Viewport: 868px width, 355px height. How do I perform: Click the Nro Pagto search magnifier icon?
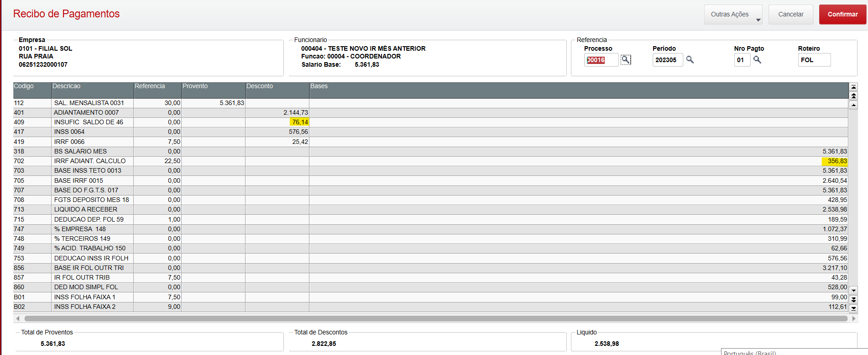click(757, 60)
